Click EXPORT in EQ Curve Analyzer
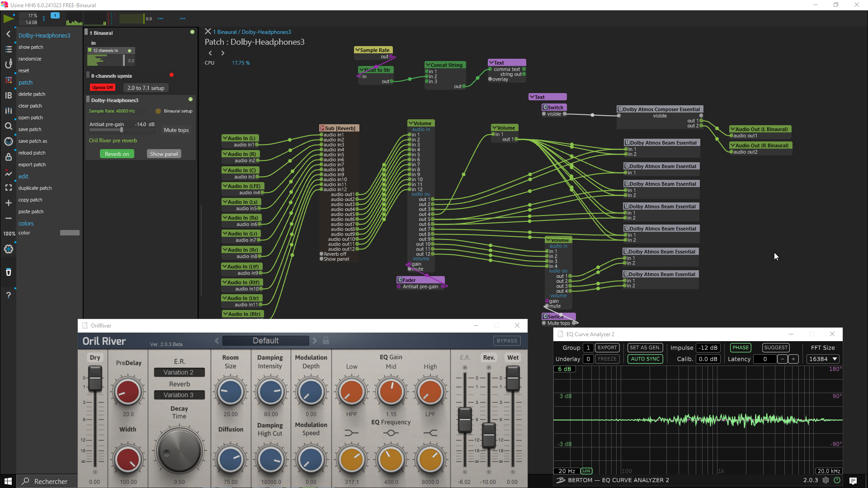 pos(607,347)
